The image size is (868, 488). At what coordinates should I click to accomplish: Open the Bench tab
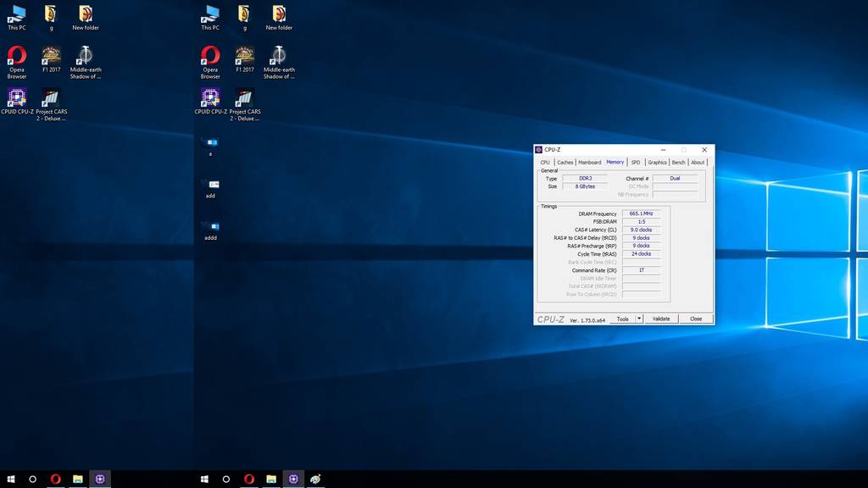pyautogui.click(x=679, y=162)
